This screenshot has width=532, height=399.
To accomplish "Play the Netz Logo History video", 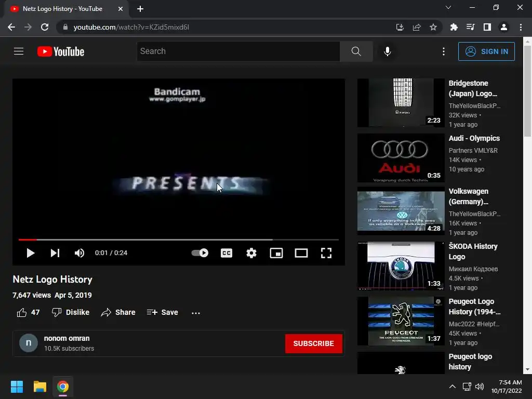I will point(30,253).
